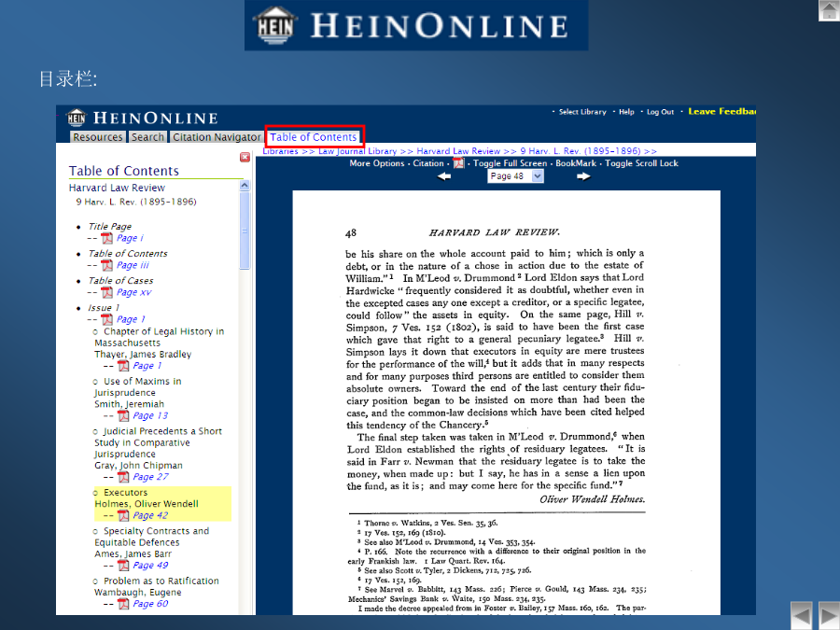Open the PDF icon under Title Page
This screenshot has width=840, height=630.
coord(107,238)
